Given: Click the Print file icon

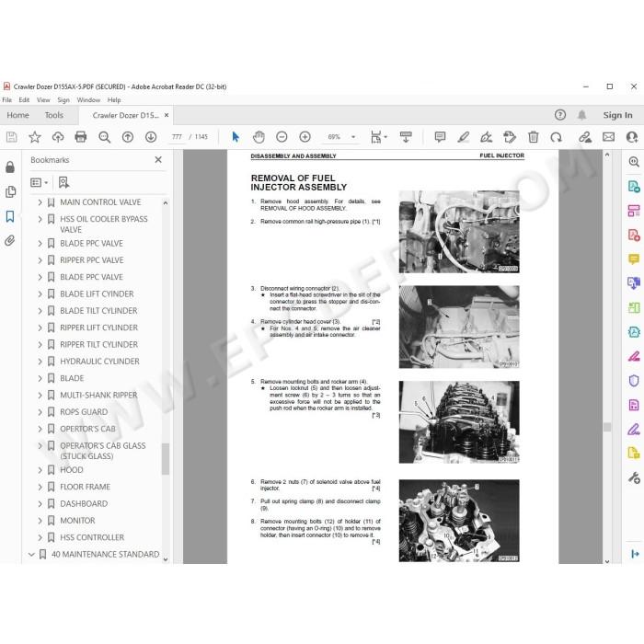Looking at the screenshot, I should (81, 137).
